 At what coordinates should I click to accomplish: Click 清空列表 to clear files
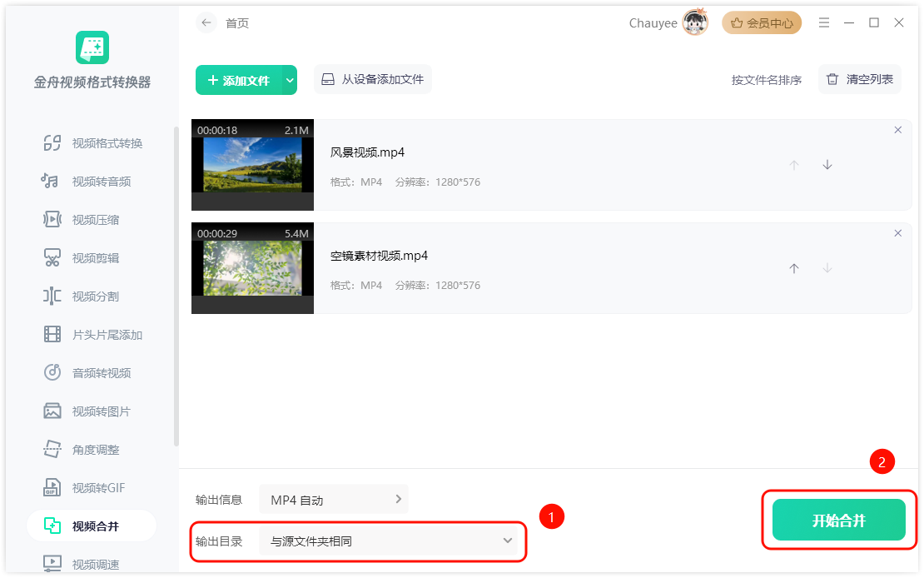click(860, 80)
